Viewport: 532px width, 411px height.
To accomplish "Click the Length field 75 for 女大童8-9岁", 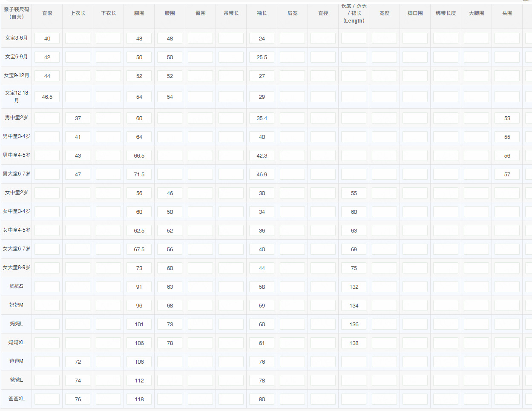I will [354, 268].
